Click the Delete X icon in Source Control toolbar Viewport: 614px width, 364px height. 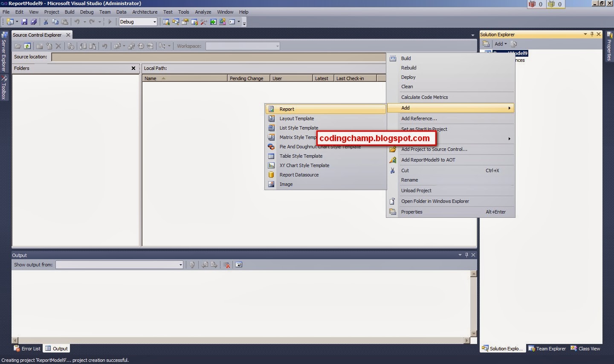click(x=58, y=46)
